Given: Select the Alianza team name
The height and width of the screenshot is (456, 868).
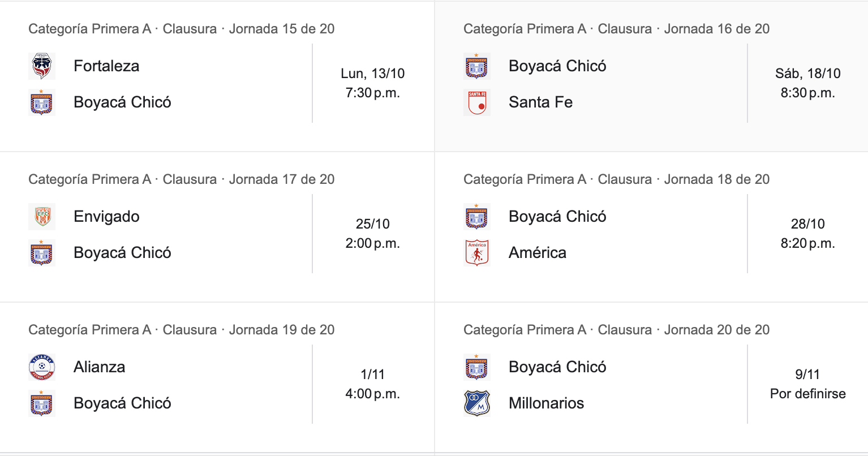Looking at the screenshot, I should pyautogui.click(x=99, y=367).
